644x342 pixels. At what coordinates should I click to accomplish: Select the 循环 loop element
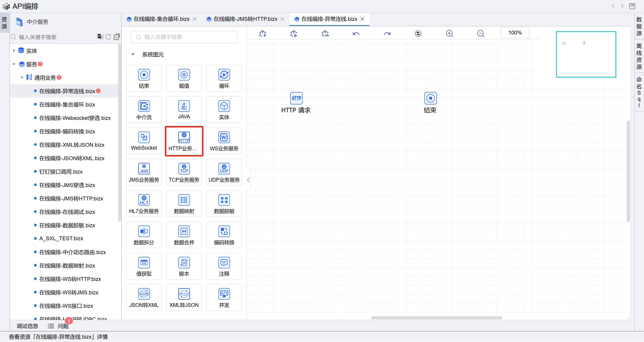tap(224, 78)
